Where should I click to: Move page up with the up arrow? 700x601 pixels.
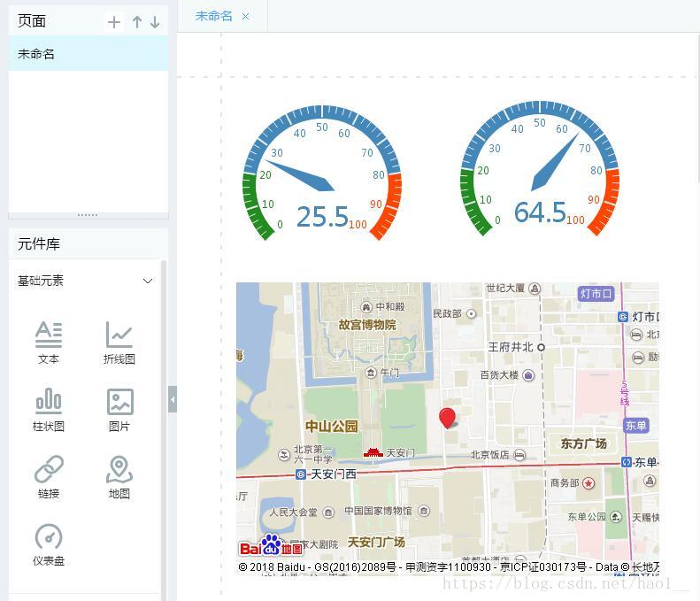pos(137,22)
